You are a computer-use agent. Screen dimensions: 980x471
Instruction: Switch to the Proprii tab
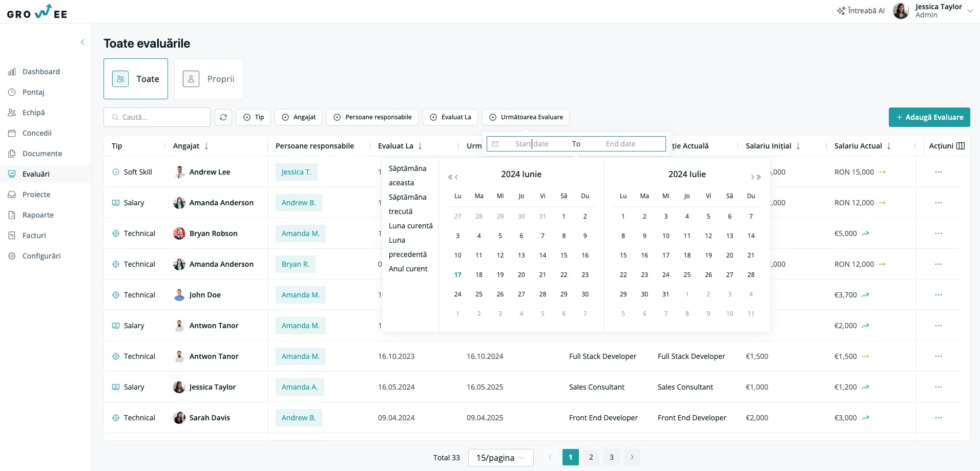click(x=208, y=79)
